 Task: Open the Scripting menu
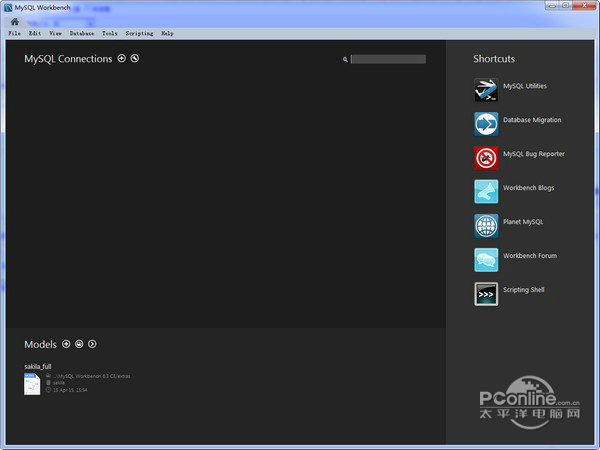pos(139,33)
